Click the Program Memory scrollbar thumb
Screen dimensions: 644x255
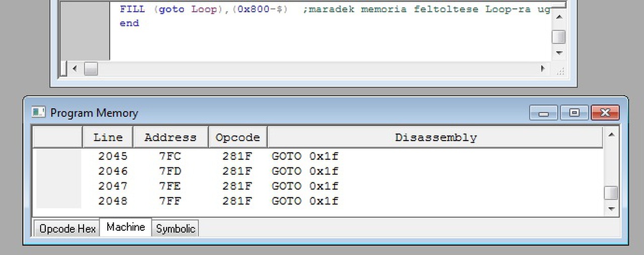[x=611, y=193]
